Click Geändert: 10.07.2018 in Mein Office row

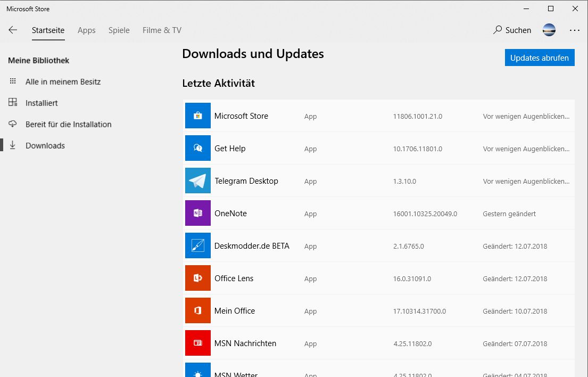coord(515,312)
